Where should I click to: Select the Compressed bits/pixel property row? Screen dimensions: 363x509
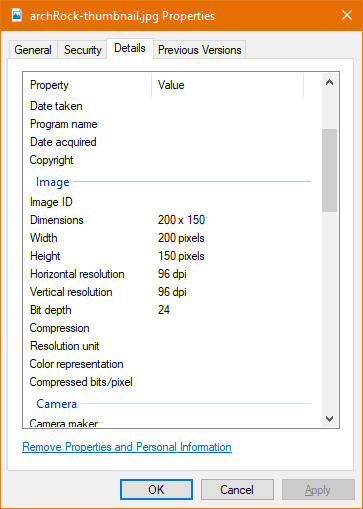pyautogui.click(x=170, y=382)
